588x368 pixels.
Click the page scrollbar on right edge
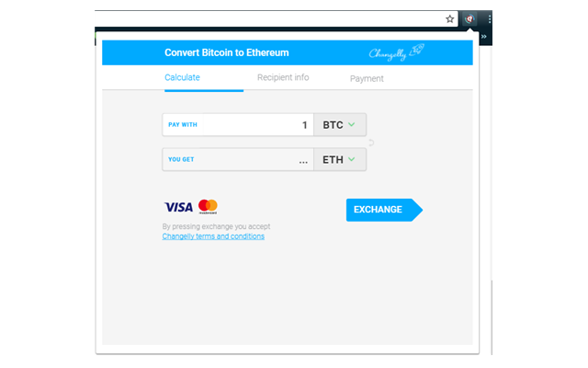[492, 317]
